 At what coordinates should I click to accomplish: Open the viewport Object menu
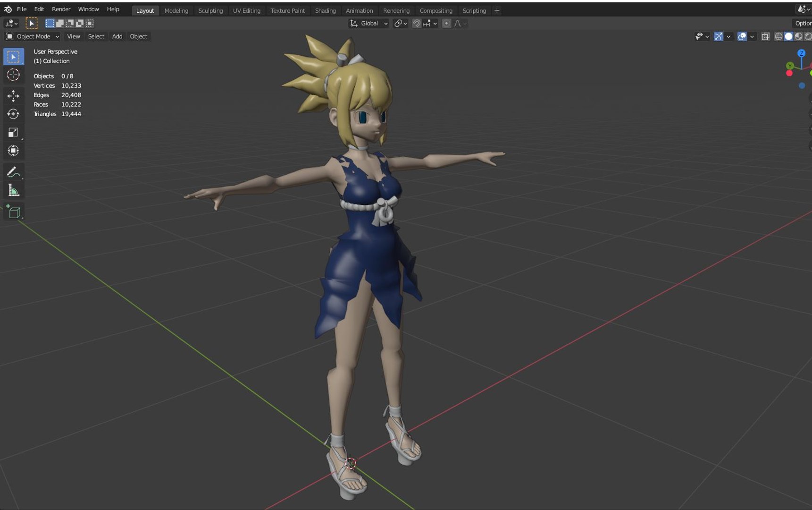point(139,36)
